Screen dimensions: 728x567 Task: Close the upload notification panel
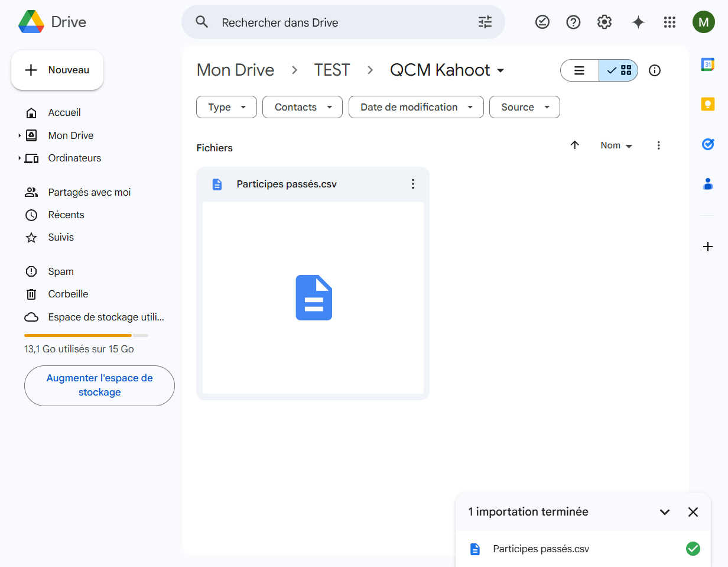[693, 512]
